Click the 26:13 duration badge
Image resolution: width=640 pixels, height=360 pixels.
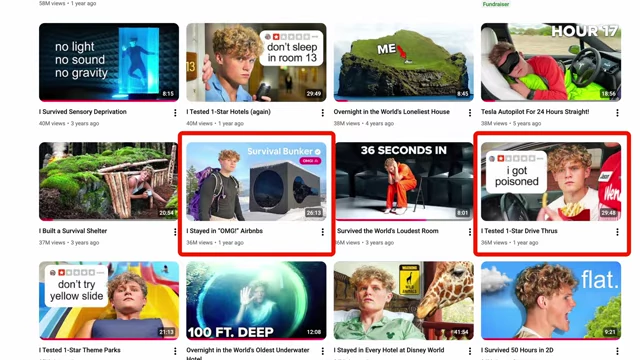pos(314,213)
